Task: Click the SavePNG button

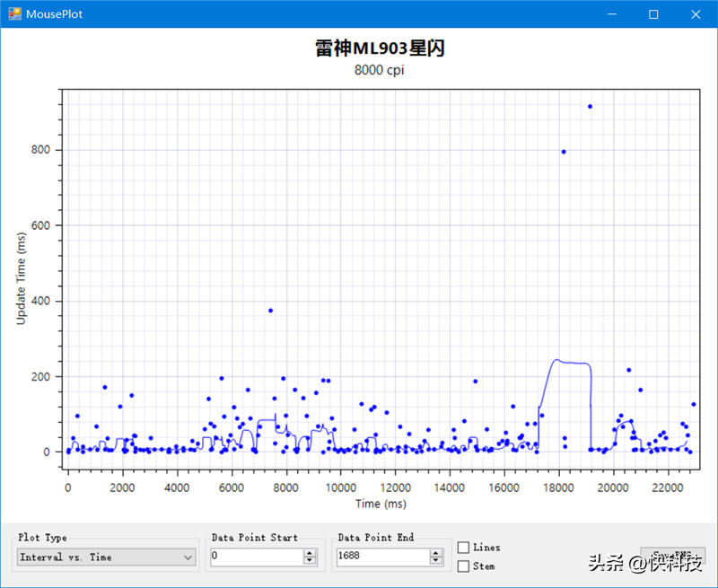Action: pyautogui.click(x=672, y=556)
